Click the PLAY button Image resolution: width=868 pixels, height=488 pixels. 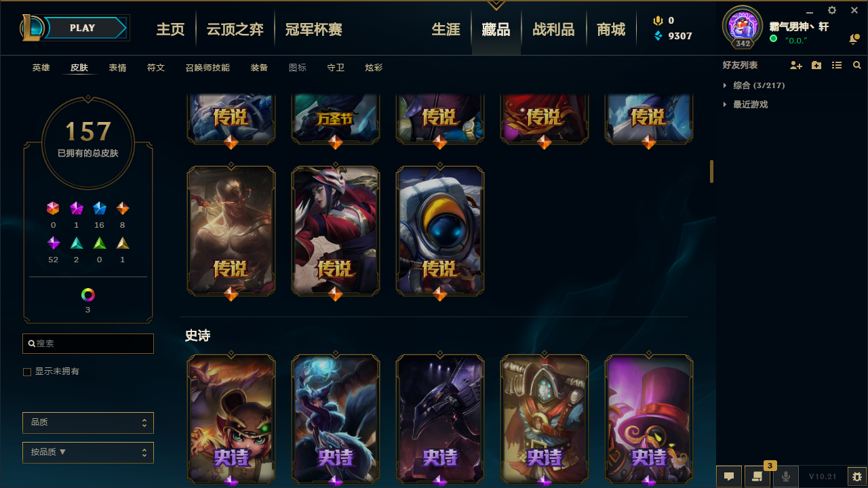(x=83, y=28)
